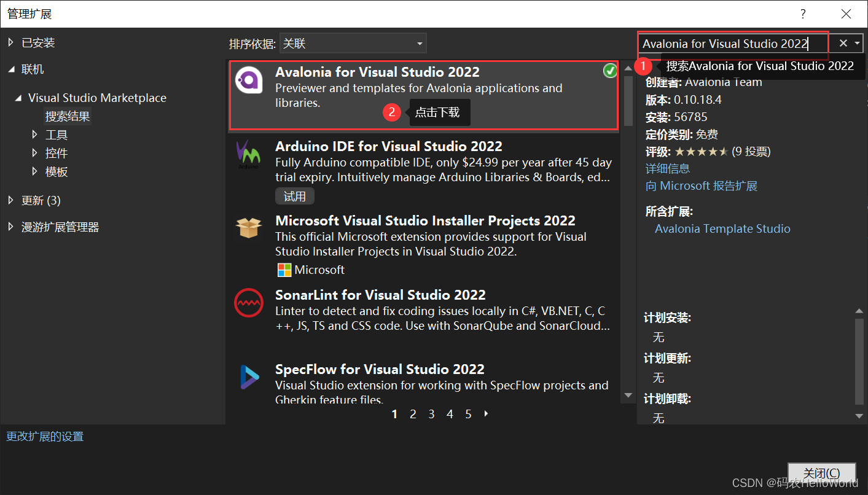Click the SpecFlow arrow icon
The image size is (868, 495).
click(249, 376)
